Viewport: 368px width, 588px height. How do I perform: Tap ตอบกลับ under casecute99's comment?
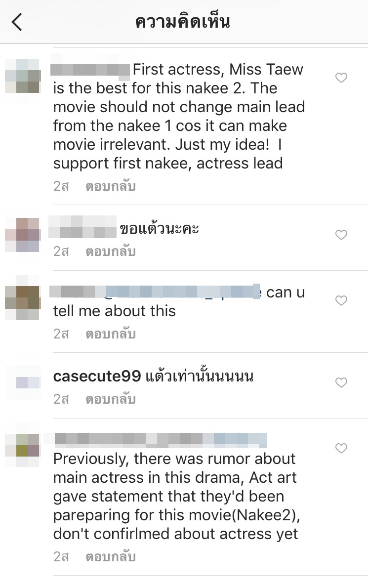111,399
